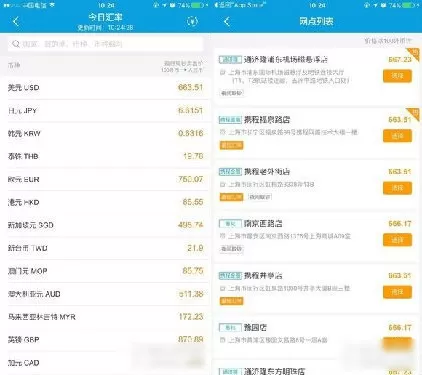
Task: Open the 澳门元 MOP rate row
Action: coord(105,271)
